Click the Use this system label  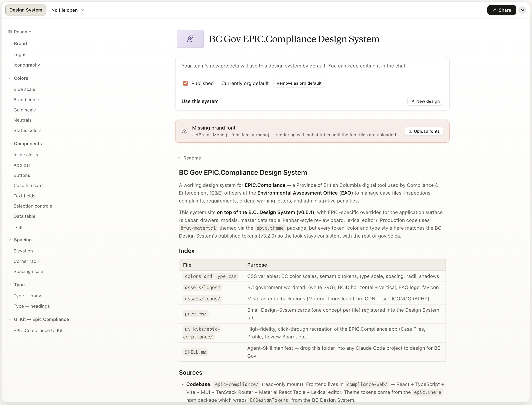200,101
